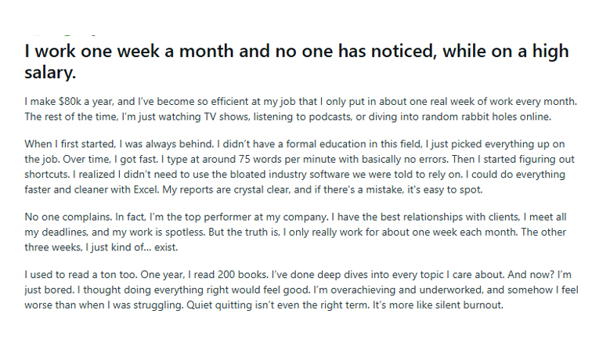Screen dimensions: 592x364
Task: Click the word "Excel" in the post
Action: (x=146, y=189)
